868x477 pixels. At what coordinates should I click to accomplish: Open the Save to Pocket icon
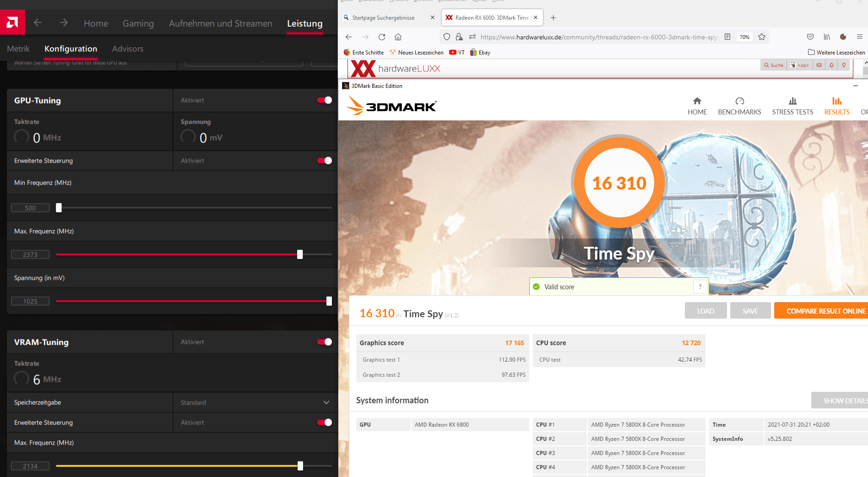[x=810, y=37]
